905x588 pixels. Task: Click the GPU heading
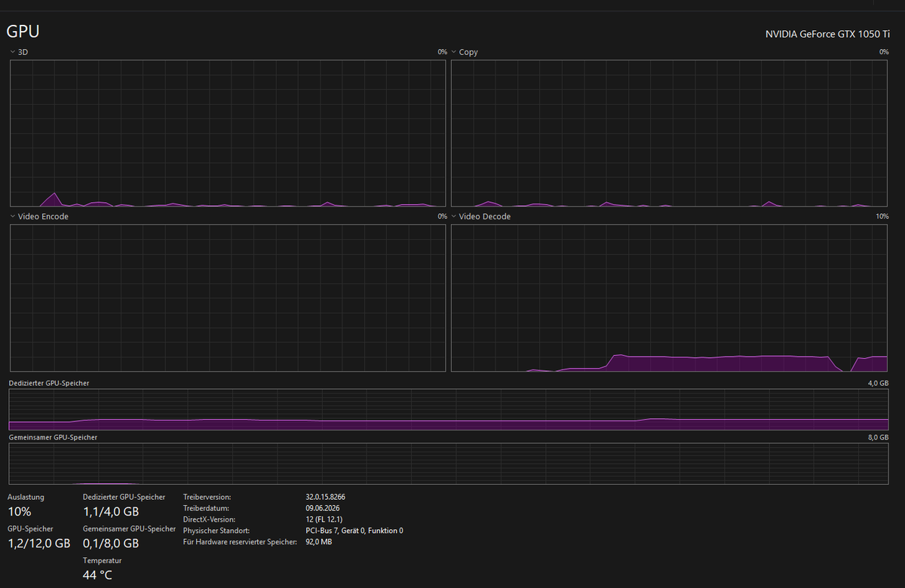click(x=23, y=32)
